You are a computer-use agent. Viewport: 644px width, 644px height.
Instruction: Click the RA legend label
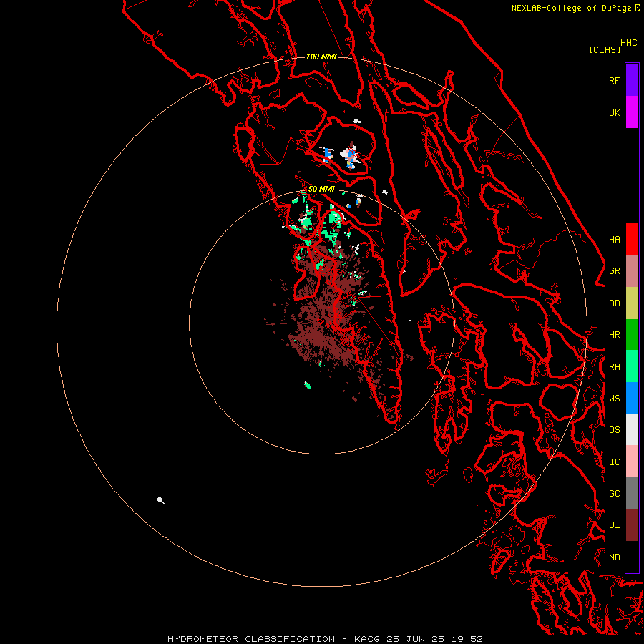[x=614, y=367]
